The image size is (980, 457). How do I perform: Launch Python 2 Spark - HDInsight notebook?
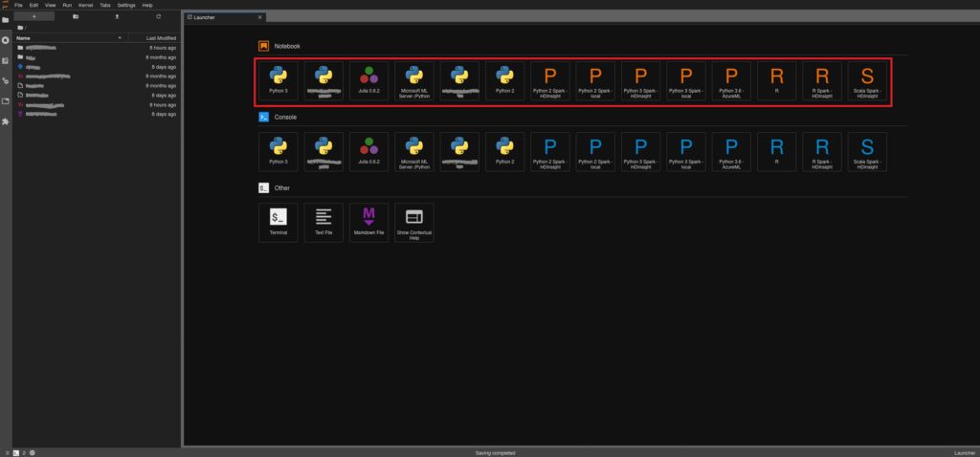550,81
